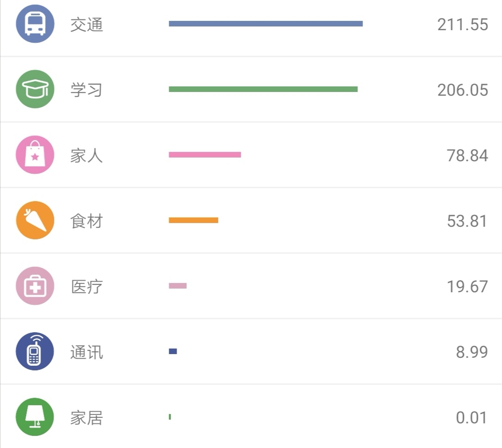Tap the graduation cap icon for 学习
Image resolution: width=502 pixels, height=448 pixels.
(35, 89)
